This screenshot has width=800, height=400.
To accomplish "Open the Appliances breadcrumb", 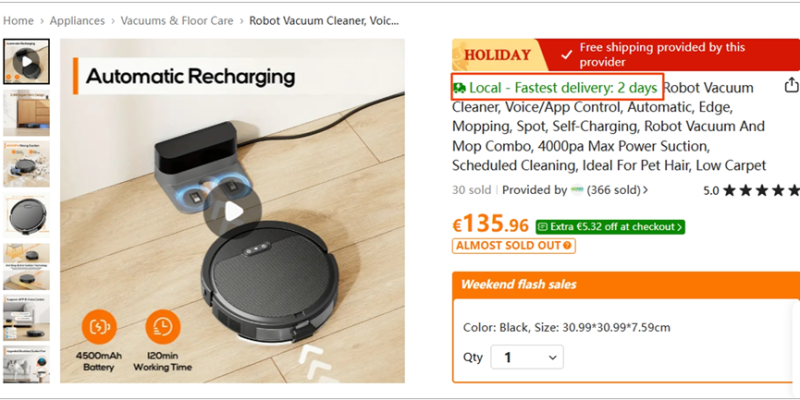I will click(77, 20).
